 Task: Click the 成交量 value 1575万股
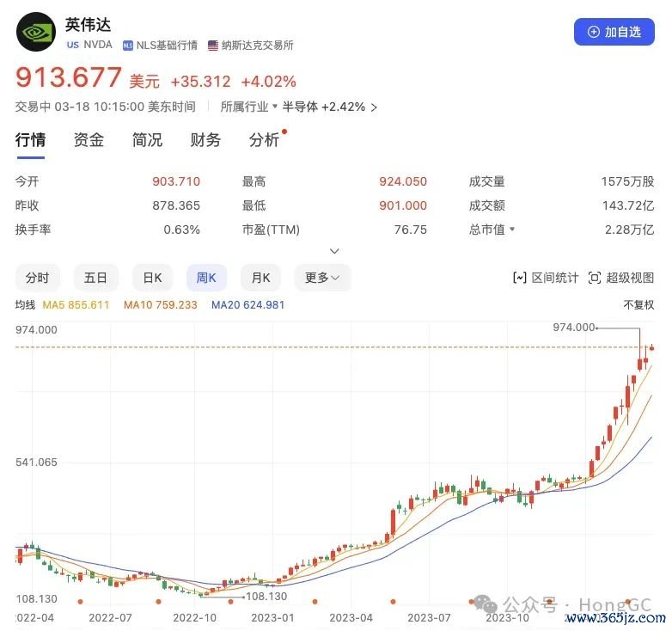click(627, 181)
